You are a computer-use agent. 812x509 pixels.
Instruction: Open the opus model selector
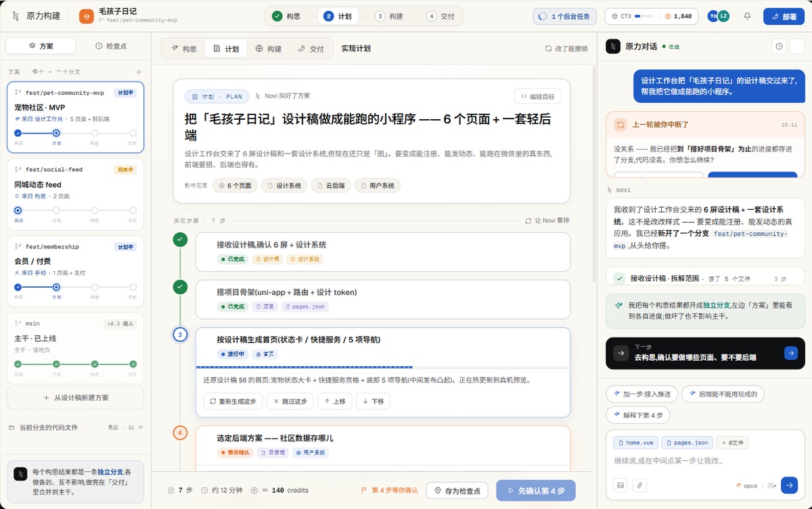(746, 485)
